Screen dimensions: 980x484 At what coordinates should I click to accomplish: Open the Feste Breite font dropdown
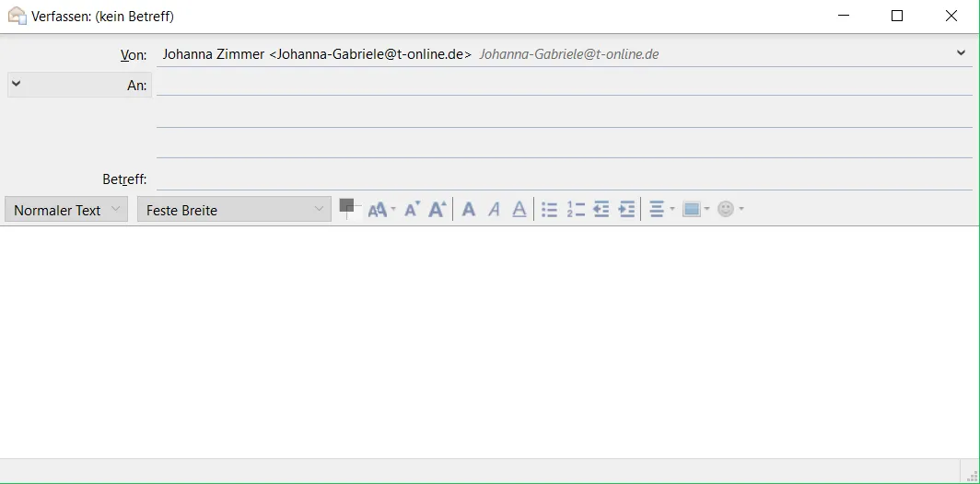pyautogui.click(x=234, y=209)
